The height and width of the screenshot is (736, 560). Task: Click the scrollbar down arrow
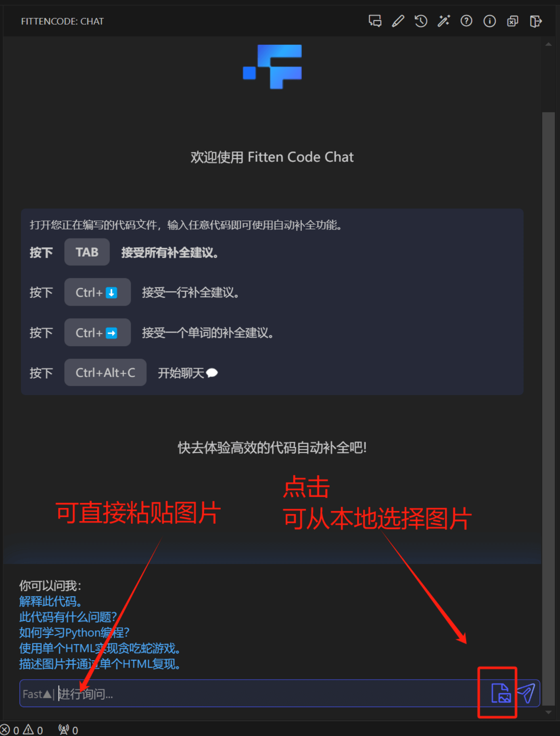click(548, 712)
